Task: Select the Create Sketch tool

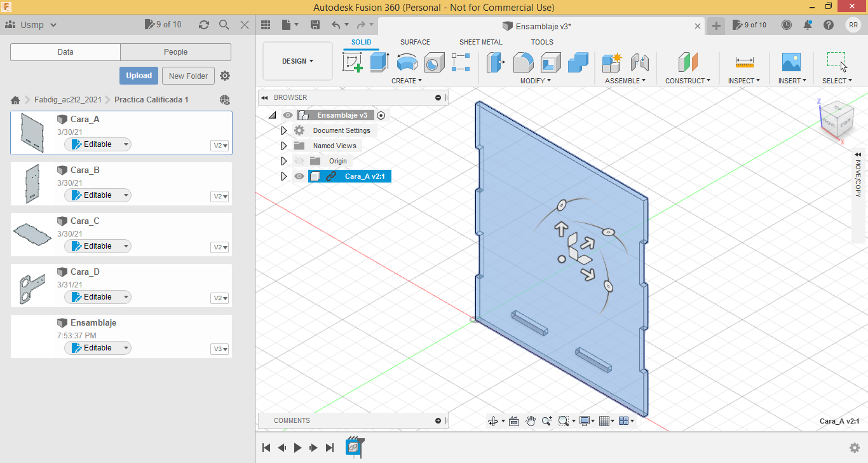Action: pos(353,62)
